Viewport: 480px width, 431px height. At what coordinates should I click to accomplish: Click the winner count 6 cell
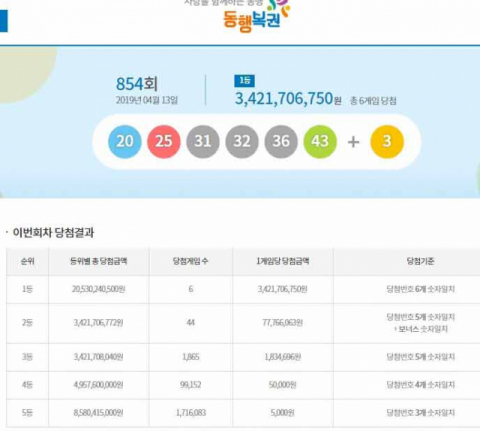tap(191, 289)
